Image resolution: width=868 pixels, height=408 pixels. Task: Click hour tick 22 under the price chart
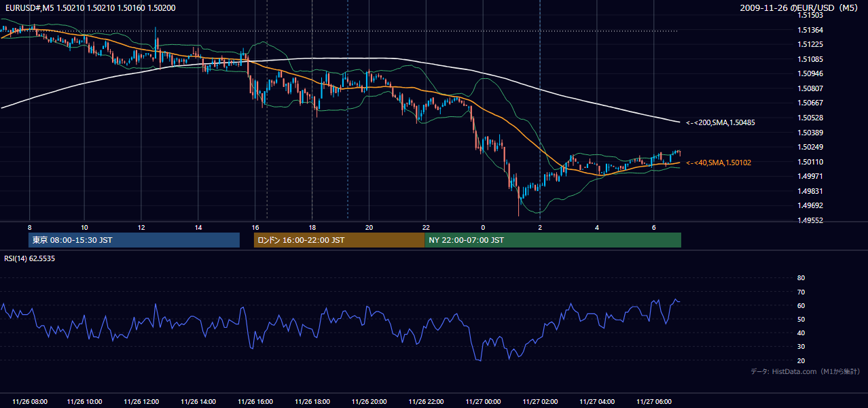pos(426,227)
